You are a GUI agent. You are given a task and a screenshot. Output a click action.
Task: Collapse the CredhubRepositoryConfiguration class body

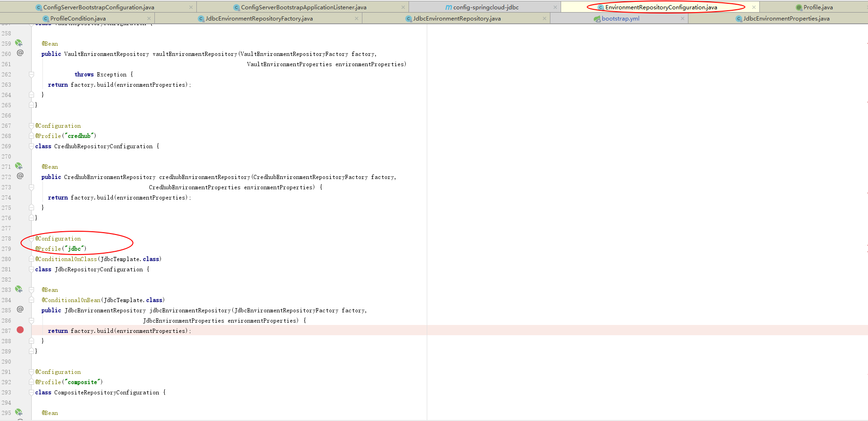coord(31,146)
